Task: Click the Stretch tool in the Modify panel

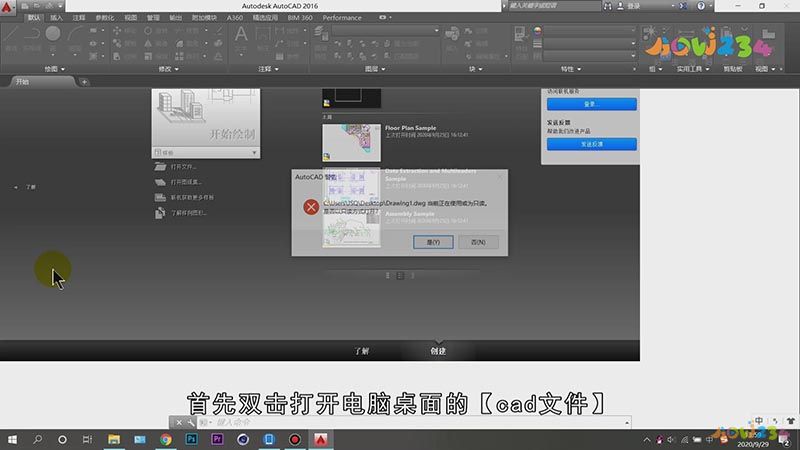Action: (123, 56)
